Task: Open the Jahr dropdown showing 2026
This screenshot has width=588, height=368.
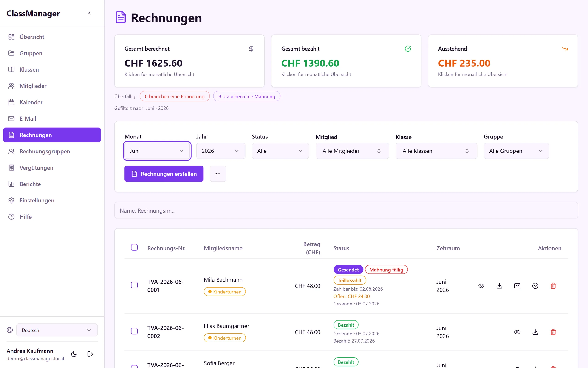Action: [x=221, y=151]
